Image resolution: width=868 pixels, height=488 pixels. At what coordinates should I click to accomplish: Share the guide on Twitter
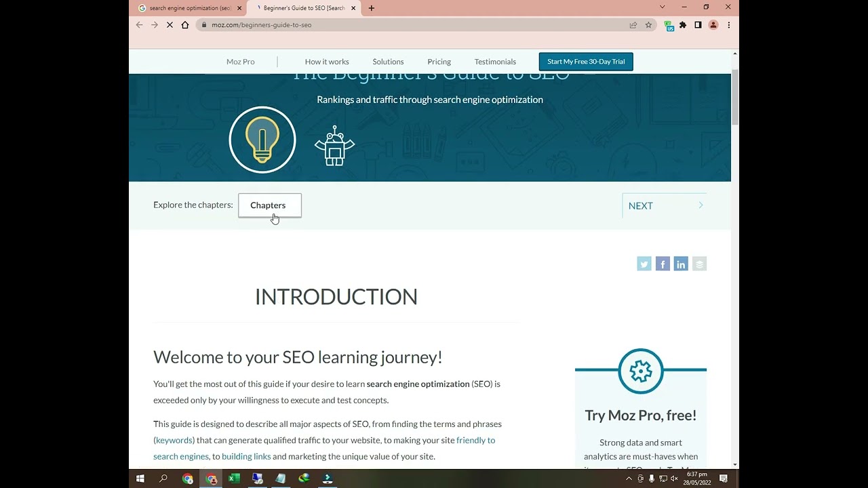(644, 264)
